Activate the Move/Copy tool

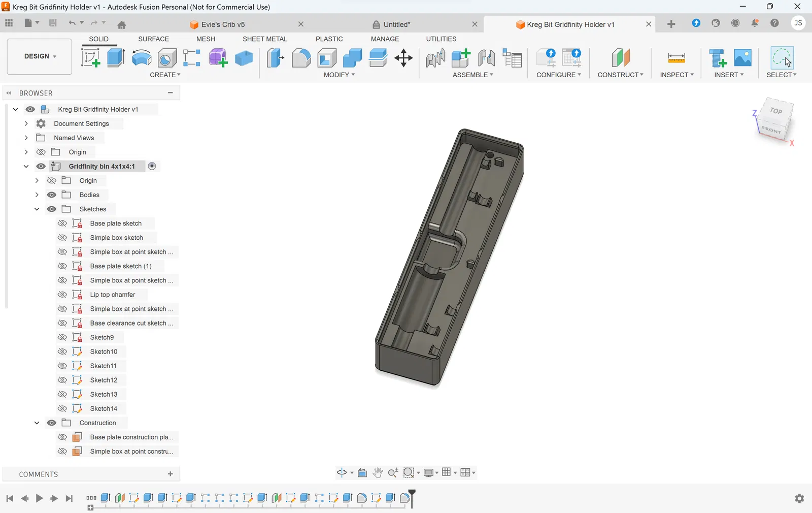403,58
